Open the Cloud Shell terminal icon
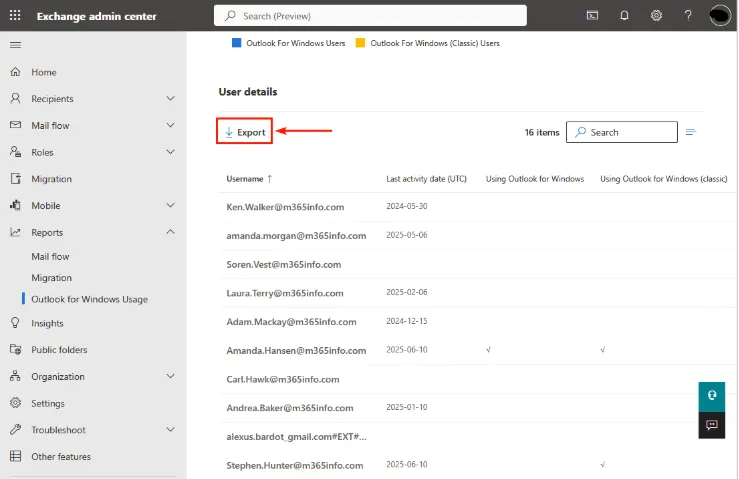Screen dimensions: 739x479 tap(593, 15)
